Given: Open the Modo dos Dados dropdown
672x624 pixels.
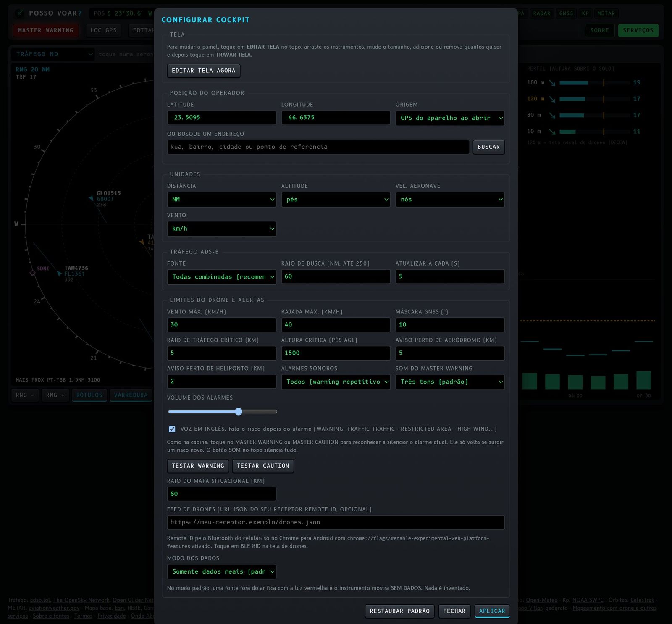Looking at the screenshot, I should 222,572.
